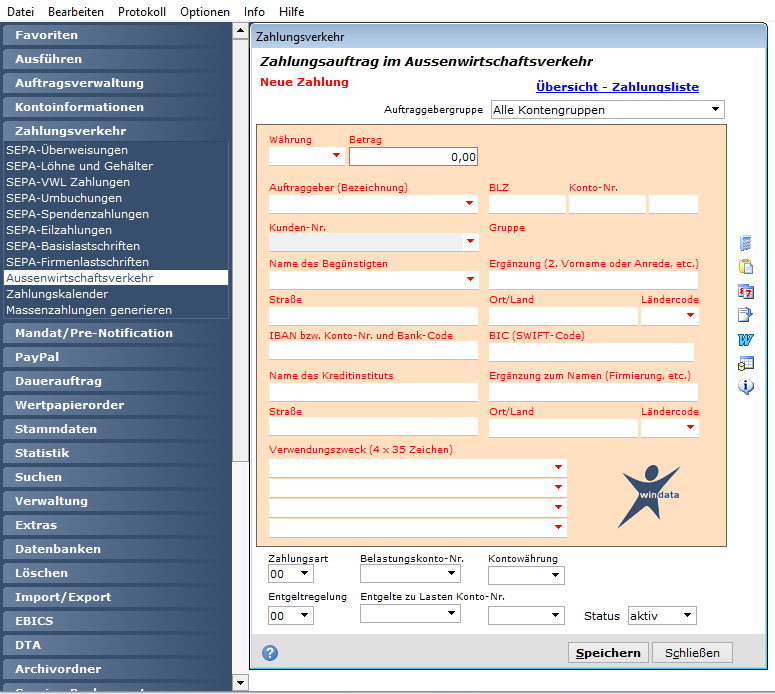
Task: Open the Stammdaten sidebar section
Action: click(117, 429)
